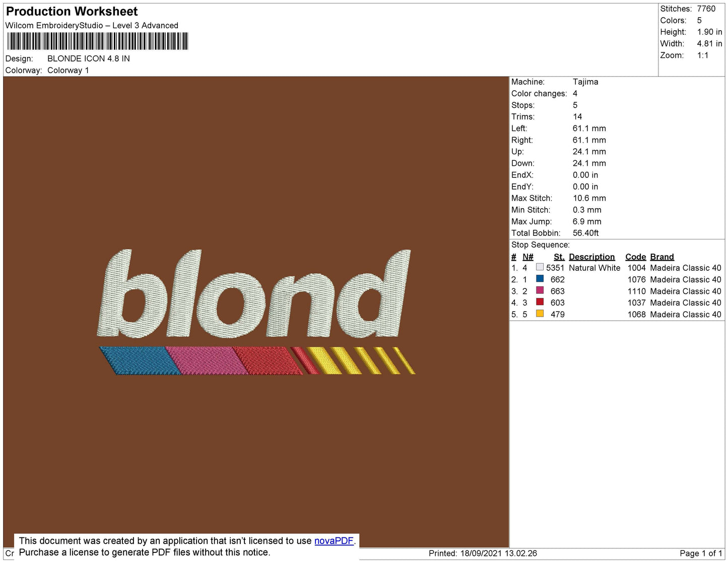
Task: Click the Max Stitch value '10.6 mm'
Action: 589,198
